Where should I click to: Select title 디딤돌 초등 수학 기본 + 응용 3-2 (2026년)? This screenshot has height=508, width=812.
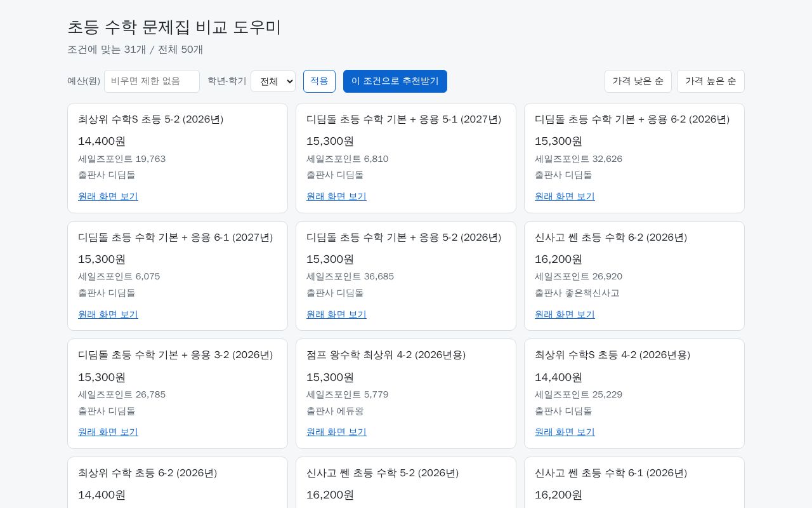176,355
